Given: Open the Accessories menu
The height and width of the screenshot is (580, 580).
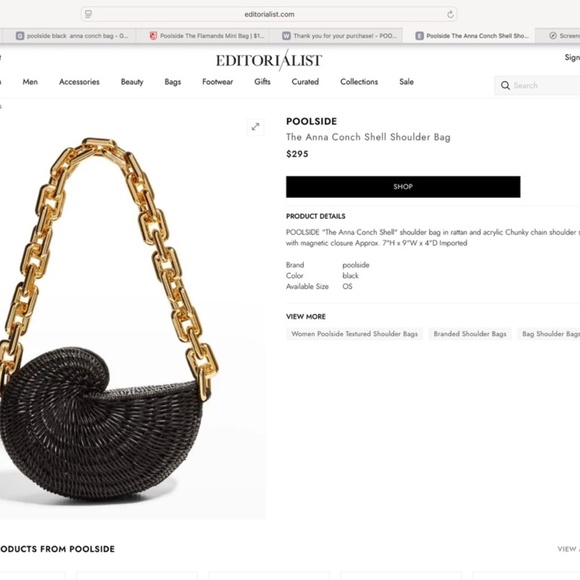Looking at the screenshot, I should click(x=79, y=82).
